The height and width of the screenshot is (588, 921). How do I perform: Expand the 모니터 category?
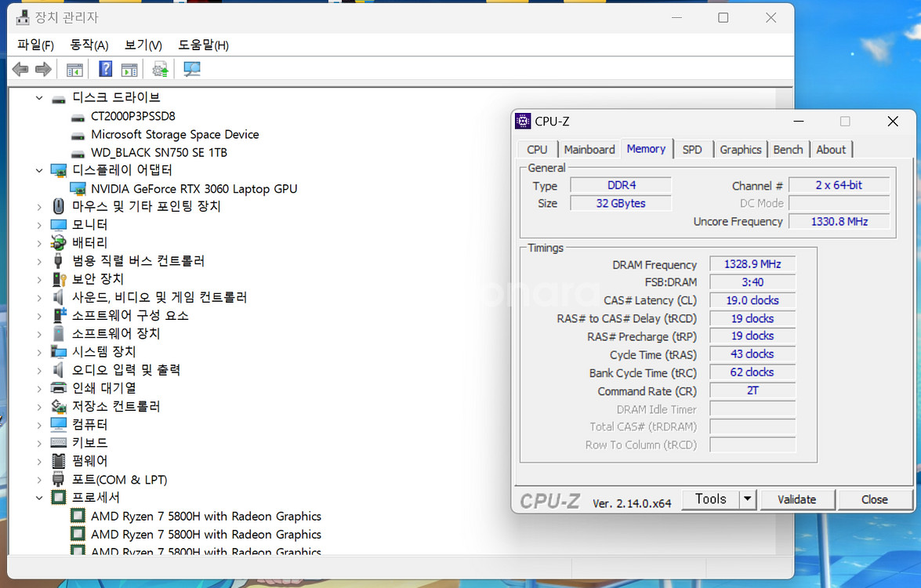(38, 225)
